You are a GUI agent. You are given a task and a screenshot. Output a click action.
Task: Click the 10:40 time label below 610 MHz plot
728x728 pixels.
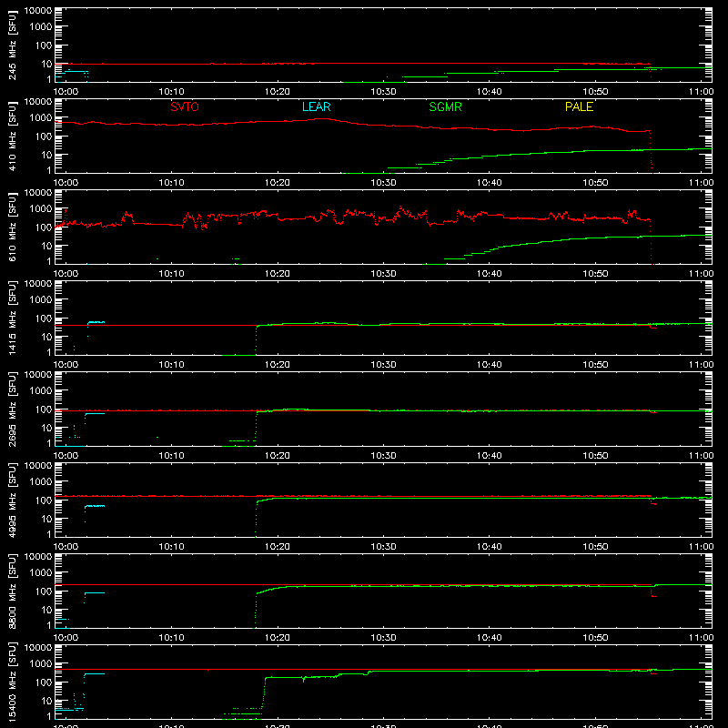490,274
